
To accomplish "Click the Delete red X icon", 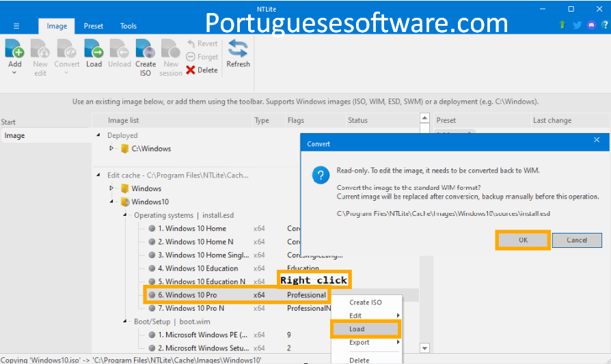I will 191,70.
